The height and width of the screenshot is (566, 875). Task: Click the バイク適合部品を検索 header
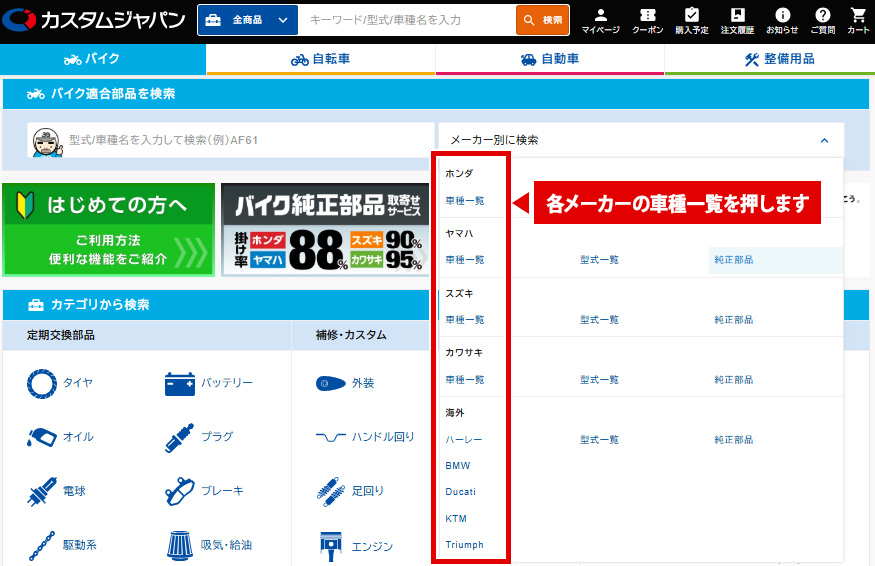click(x=113, y=94)
